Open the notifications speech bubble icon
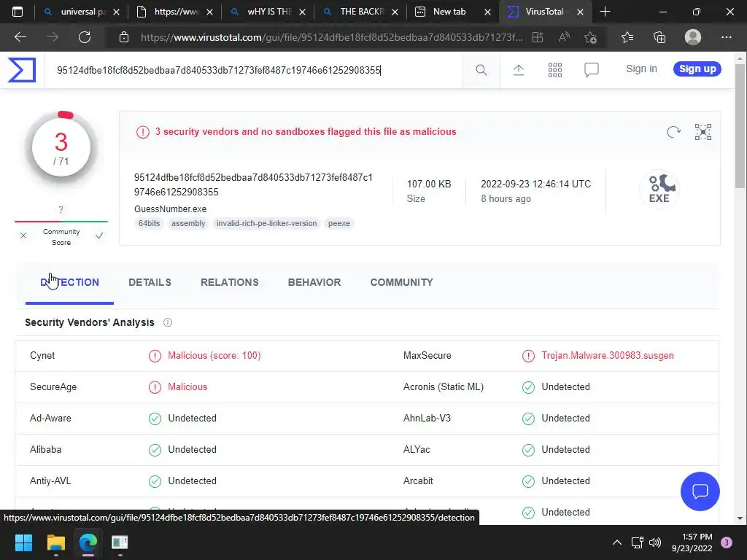Screen dimensions: 747x560 [591, 70]
